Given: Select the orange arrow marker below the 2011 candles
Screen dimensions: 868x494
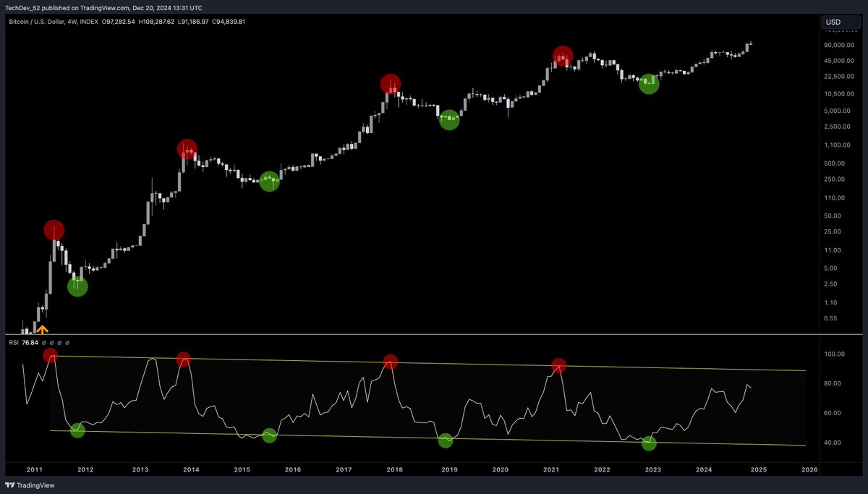Looking at the screenshot, I should pos(43,329).
